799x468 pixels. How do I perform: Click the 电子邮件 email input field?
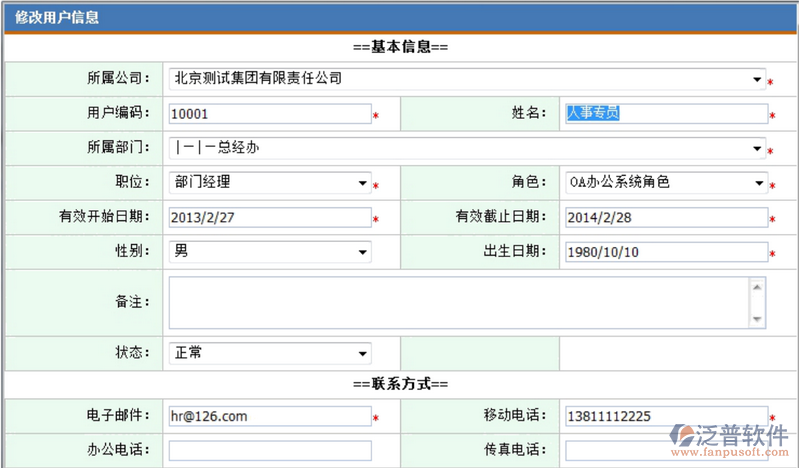pos(269,416)
